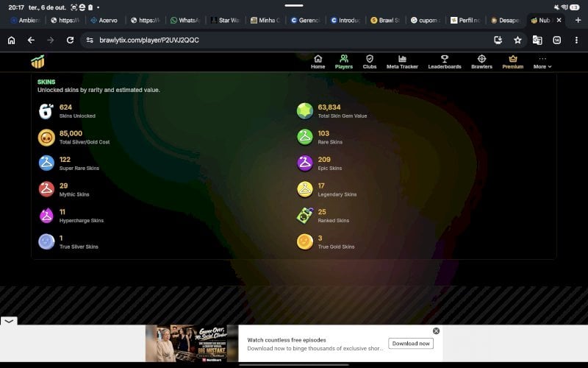Switch to the Brawl St tab

[385, 21]
